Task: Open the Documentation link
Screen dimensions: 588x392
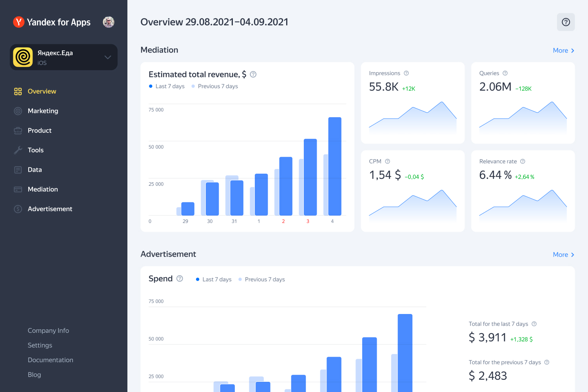Action: tap(50, 360)
